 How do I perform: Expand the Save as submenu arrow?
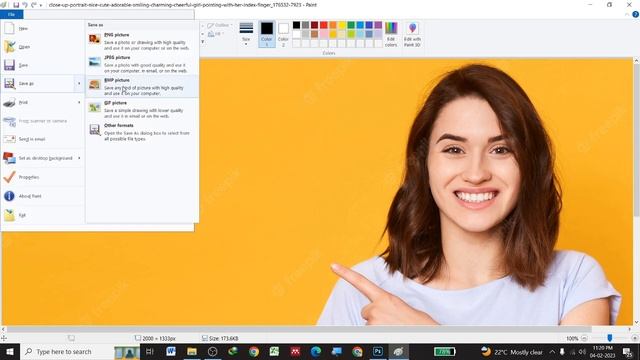point(79,84)
